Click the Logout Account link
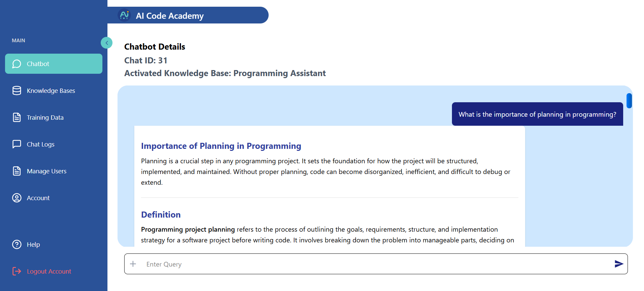This screenshot has width=644, height=291. (x=49, y=271)
